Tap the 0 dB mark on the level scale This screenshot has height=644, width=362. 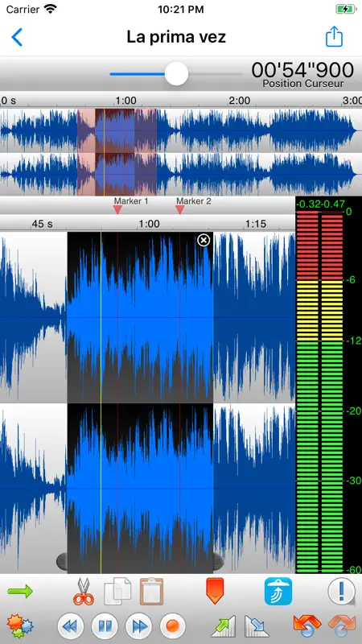click(349, 212)
